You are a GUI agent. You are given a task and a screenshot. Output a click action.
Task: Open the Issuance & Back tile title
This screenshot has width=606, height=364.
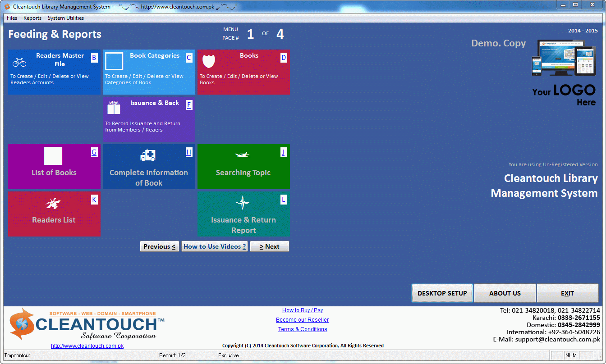(x=155, y=103)
